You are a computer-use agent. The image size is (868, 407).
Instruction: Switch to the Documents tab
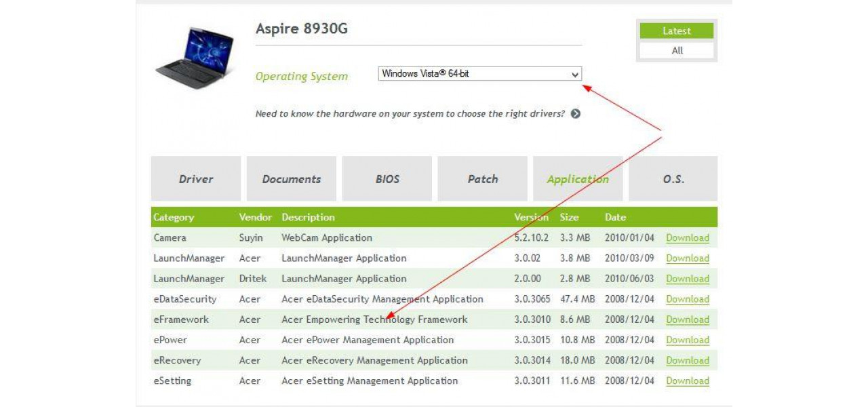(292, 179)
